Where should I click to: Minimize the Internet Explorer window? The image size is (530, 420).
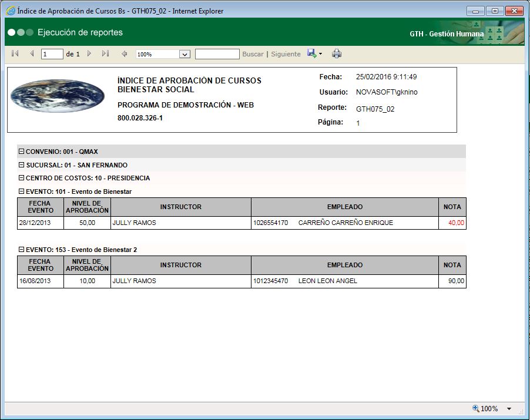475,11
